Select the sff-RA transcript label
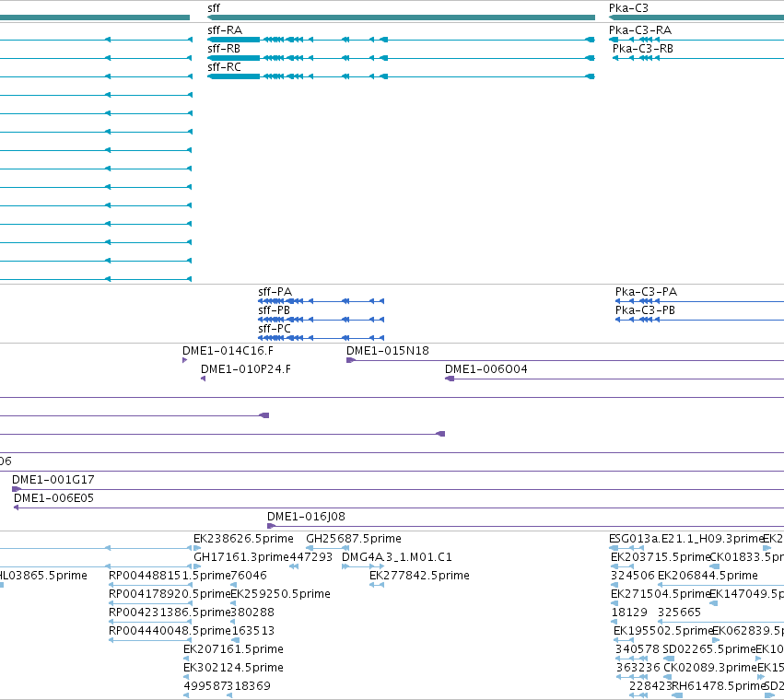 (x=225, y=30)
